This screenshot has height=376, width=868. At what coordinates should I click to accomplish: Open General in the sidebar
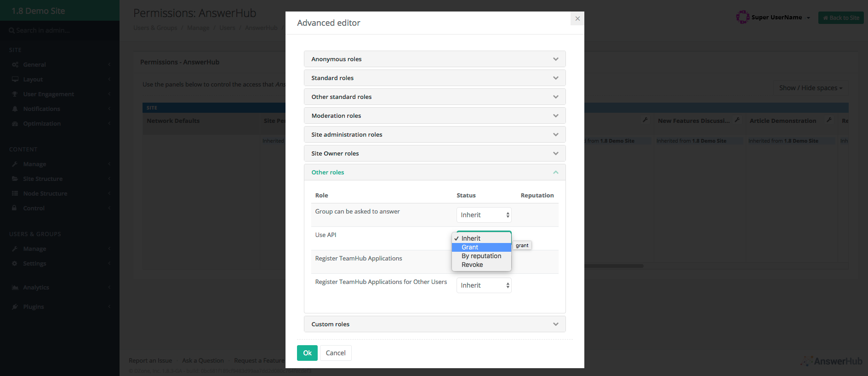pos(60,64)
